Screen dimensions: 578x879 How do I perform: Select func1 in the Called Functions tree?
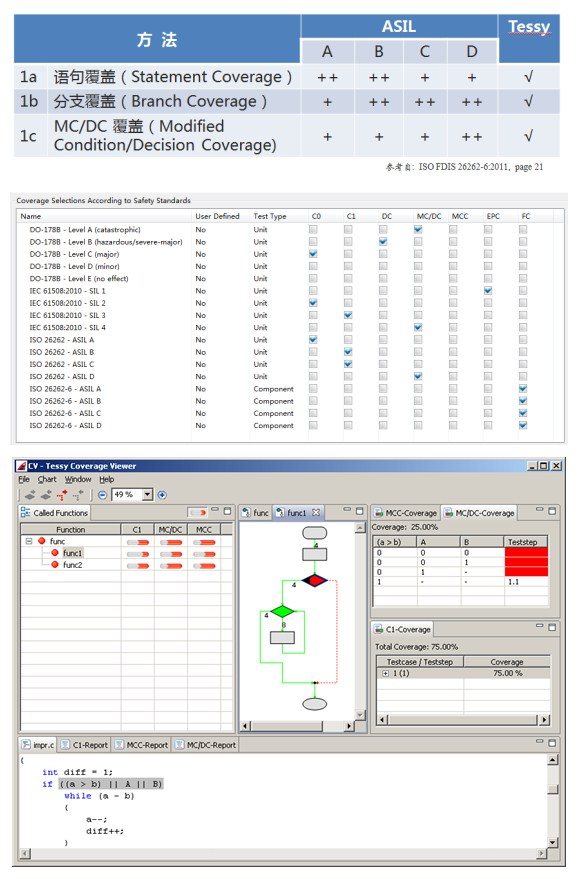pyautogui.click(x=72, y=553)
